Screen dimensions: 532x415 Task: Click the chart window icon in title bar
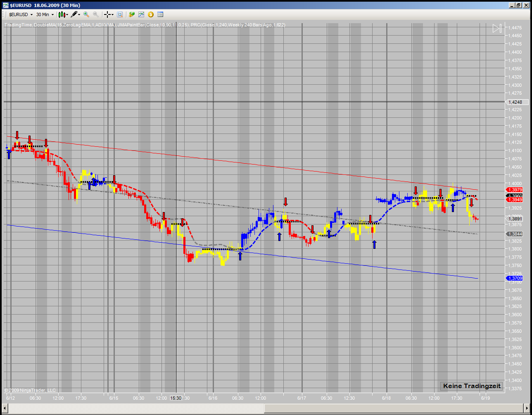[x=5, y=5]
